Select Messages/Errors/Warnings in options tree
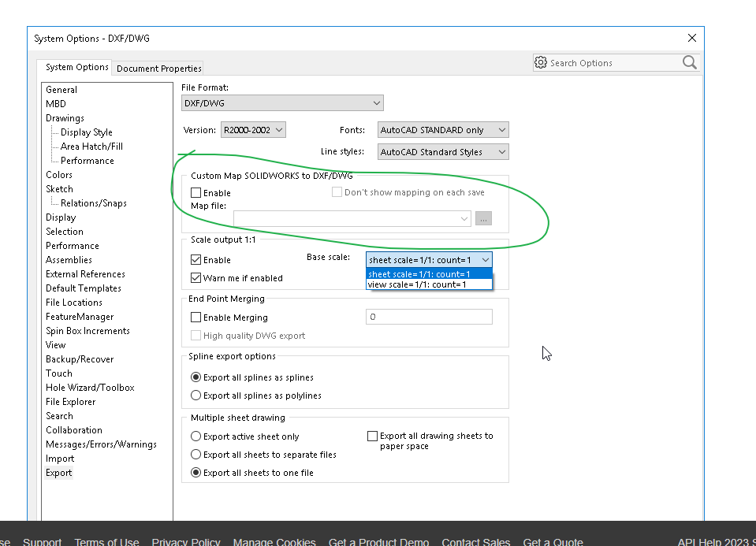Viewport: 756px width, 546px height. click(x=101, y=444)
